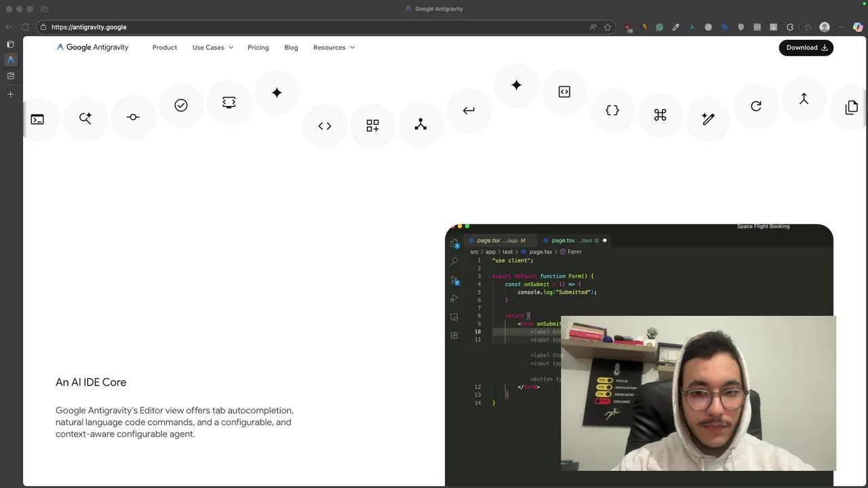Open the Grammarly extension icon

[x=659, y=27]
